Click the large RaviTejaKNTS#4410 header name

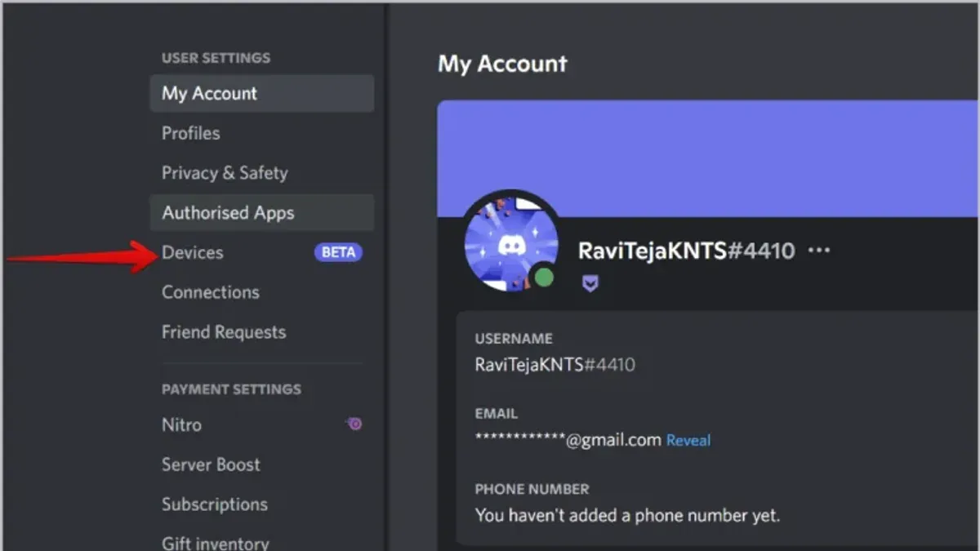686,251
